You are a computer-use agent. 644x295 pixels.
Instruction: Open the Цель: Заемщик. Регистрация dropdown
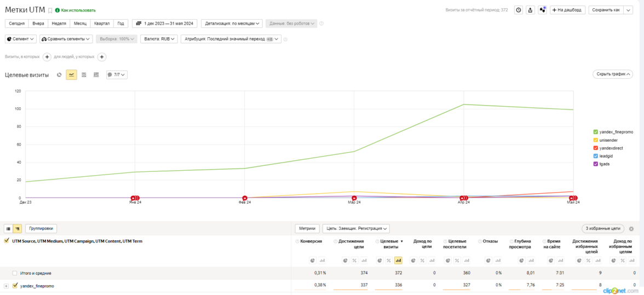coord(356,229)
